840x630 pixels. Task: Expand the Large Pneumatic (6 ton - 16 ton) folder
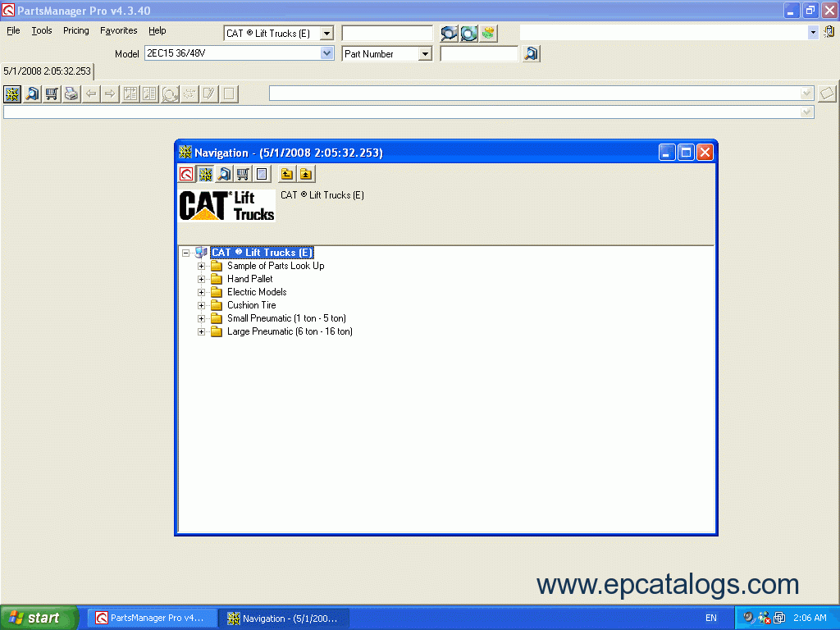(202, 331)
